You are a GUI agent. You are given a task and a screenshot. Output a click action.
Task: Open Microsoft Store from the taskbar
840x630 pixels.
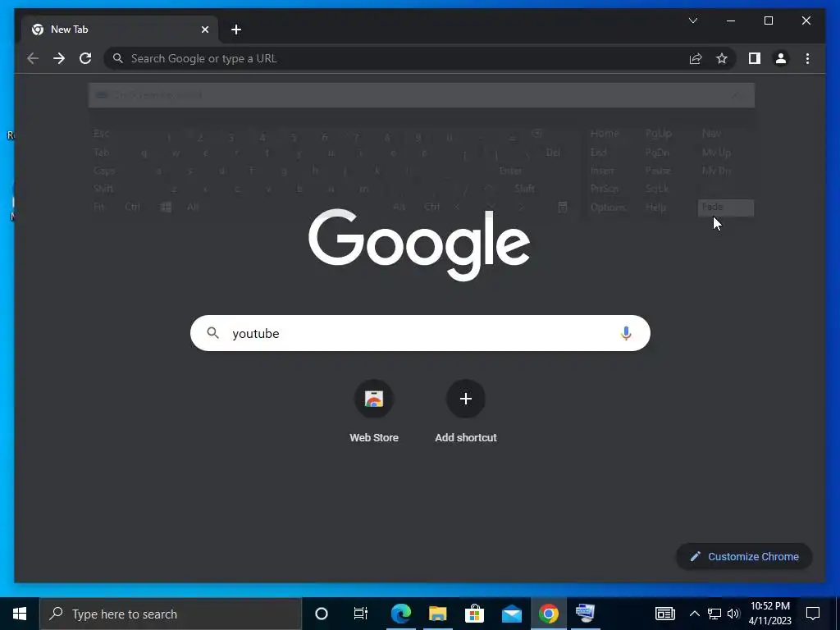474,614
